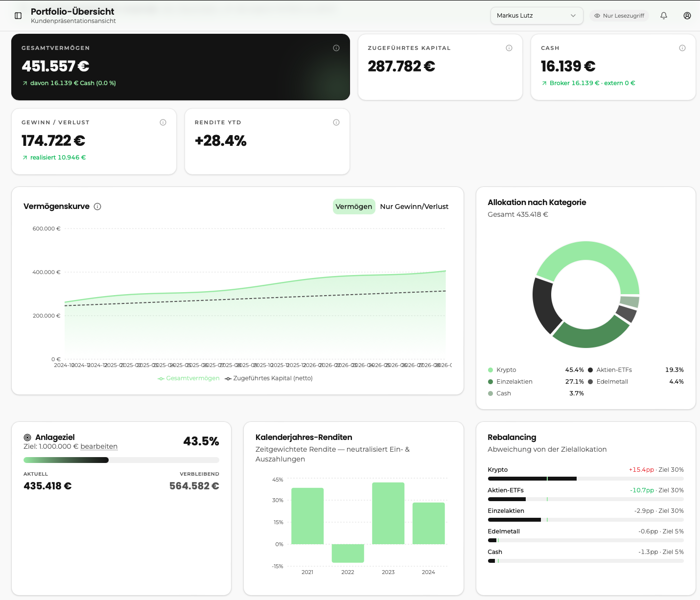
Task: Click the Edelmetall rebalancing row label
Action: point(504,531)
